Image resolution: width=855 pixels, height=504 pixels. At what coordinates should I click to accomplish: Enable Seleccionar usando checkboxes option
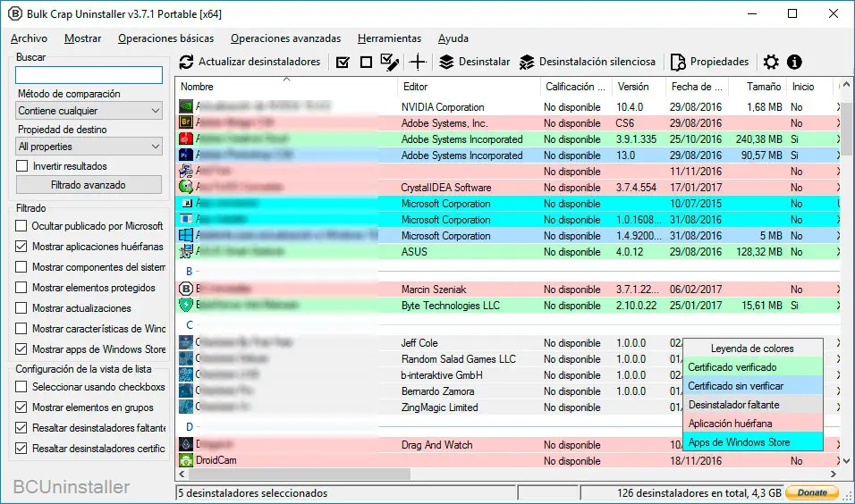21,386
